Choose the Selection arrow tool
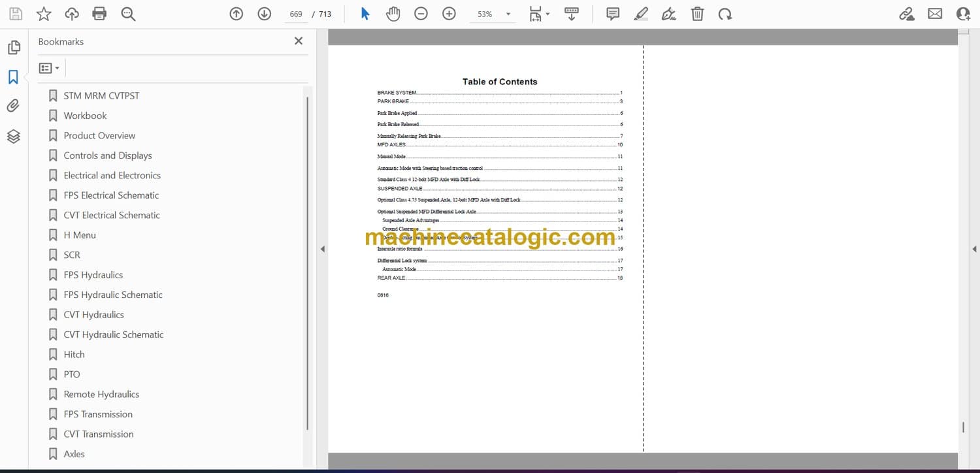The width and height of the screenshot is (980, 473). [365, 14]
